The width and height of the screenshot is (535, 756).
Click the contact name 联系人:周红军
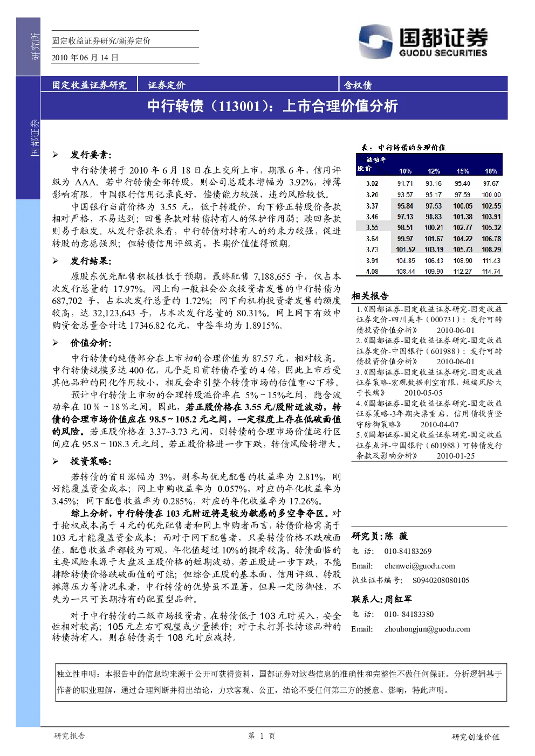coord(382,599)
